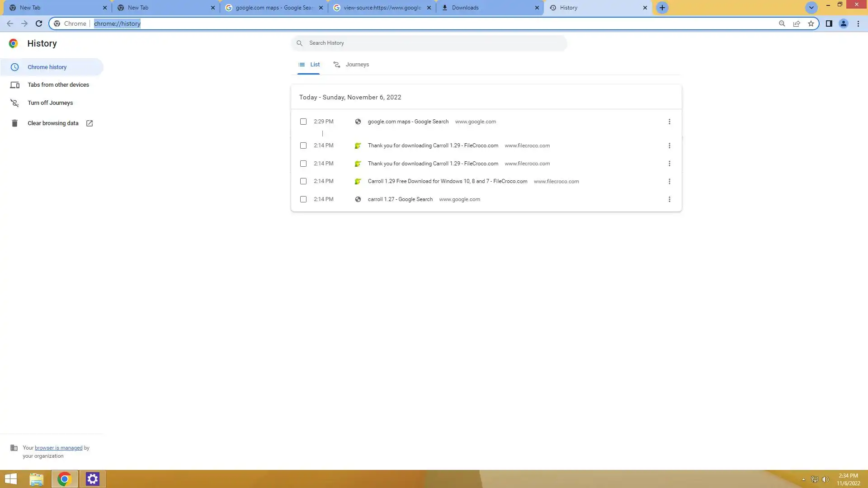Image resolution: width=868 pixels, height=488 pixels.
Task: Click the Search History field
Action: [x=429, y=43]
